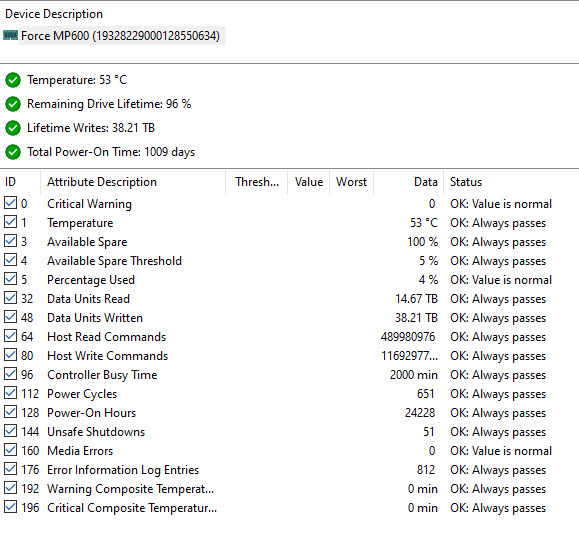This screenshot has width=579, height=545.
Task: Uncheck the Power-On Hours checkbox
Action: pyautogui.click(x=10, y=412)
